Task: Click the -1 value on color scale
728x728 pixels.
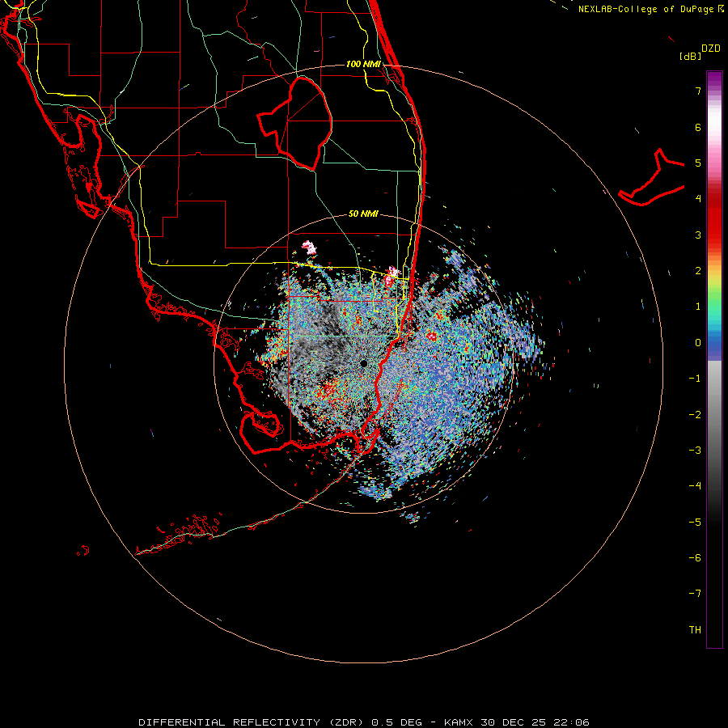Action: click(x=695, y=379)
